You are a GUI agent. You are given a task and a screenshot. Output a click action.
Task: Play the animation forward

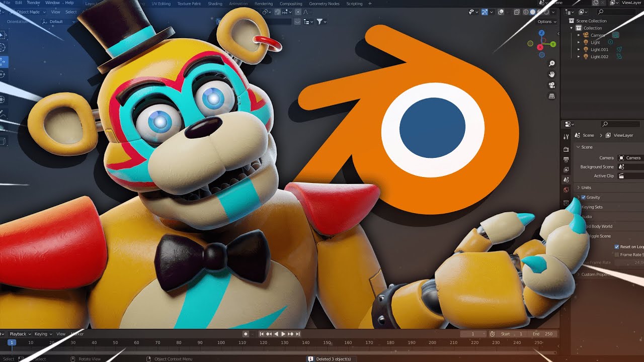283,334
